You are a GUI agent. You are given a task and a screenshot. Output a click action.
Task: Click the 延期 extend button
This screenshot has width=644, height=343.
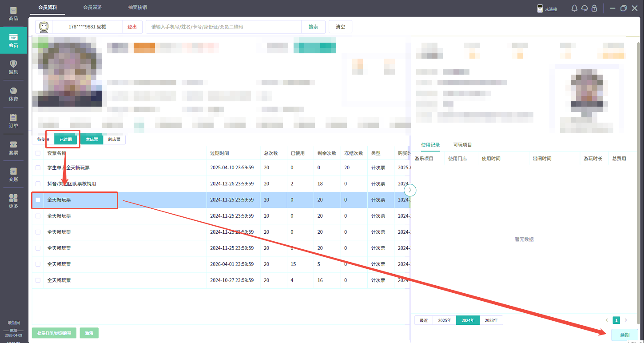[x=624, y=335]
